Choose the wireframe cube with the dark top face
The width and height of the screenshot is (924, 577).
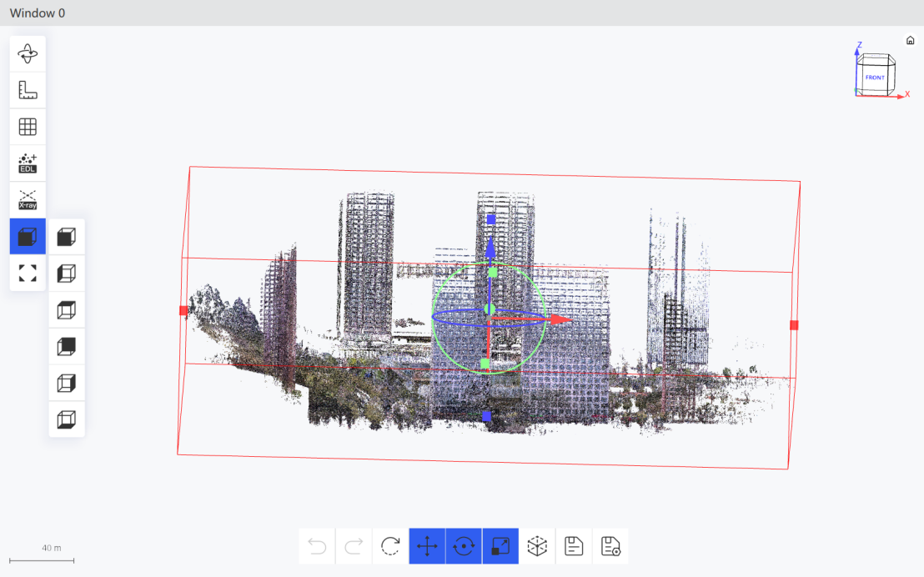tap(67, 310)
